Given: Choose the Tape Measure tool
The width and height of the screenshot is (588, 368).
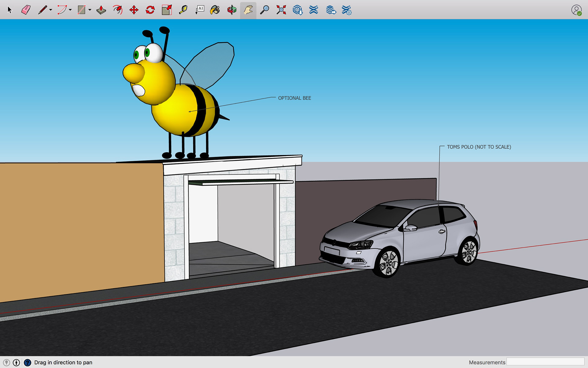Looking at the screenshot, I should coord(183,10).
